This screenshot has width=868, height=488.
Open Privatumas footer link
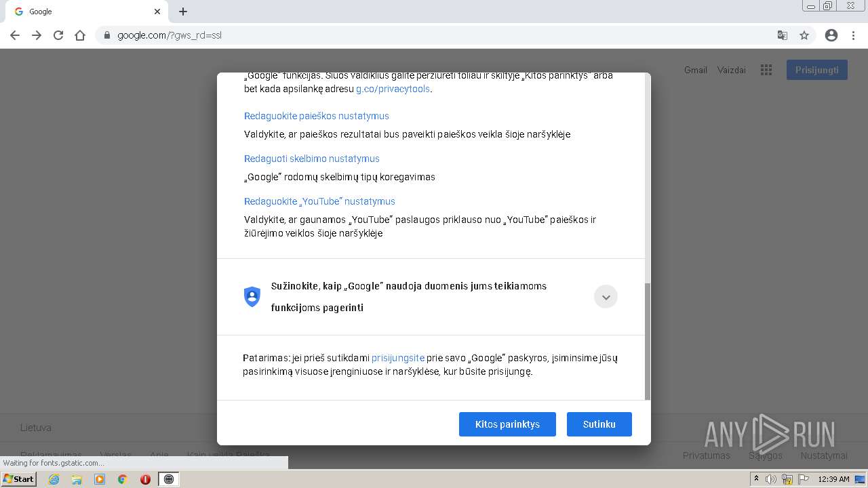click(707, 455)
